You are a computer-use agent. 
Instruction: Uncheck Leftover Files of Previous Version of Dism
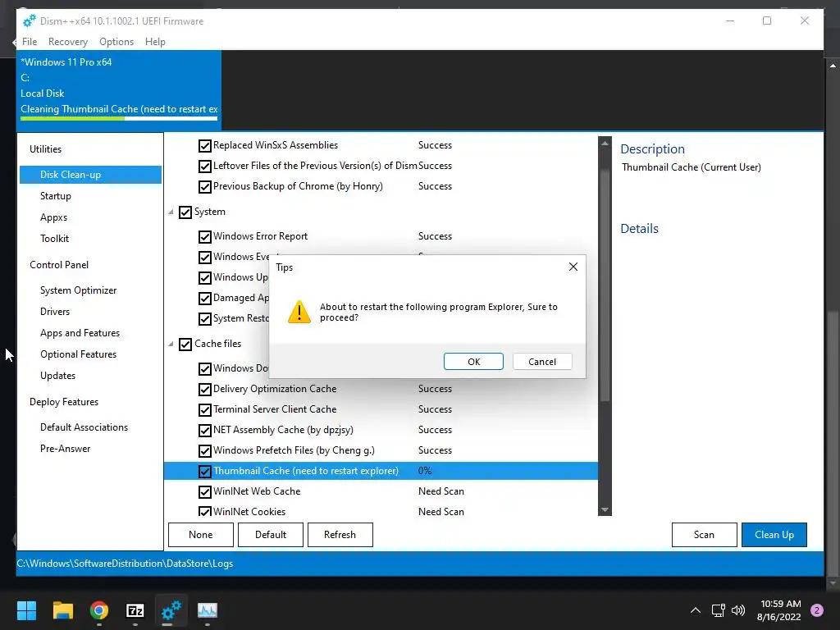(204, 166)
